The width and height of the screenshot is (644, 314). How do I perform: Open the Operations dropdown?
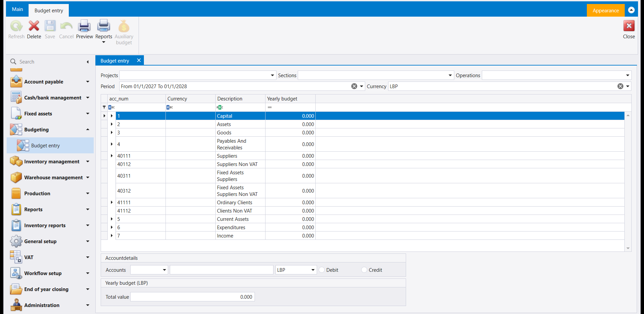(x=628, y=76)
